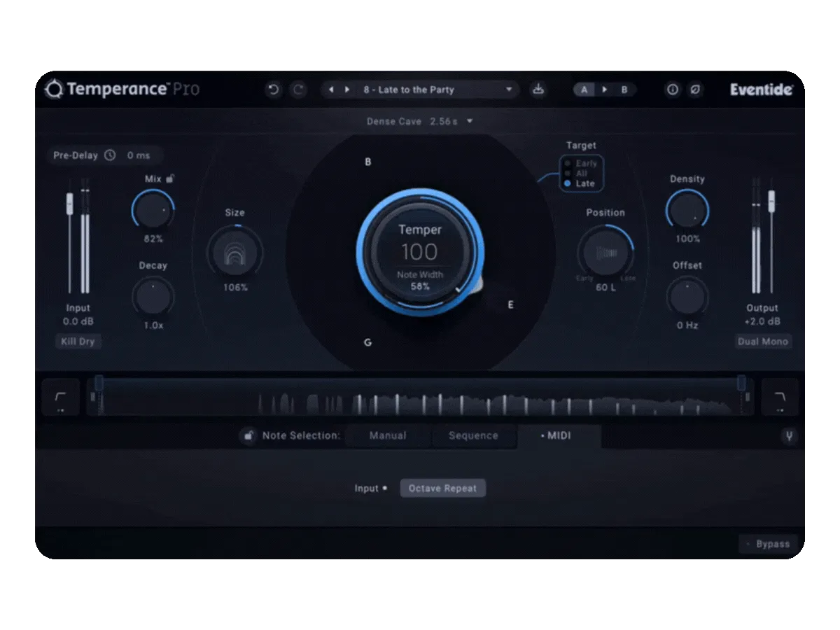Click the Temper value 100
The image size is (840, 630).
pos(420,252)
